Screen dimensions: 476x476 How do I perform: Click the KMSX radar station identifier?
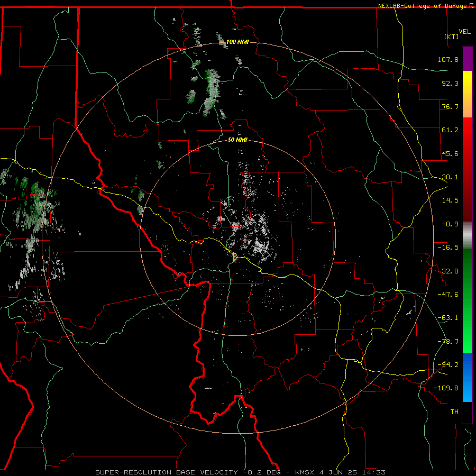point(305,472)
